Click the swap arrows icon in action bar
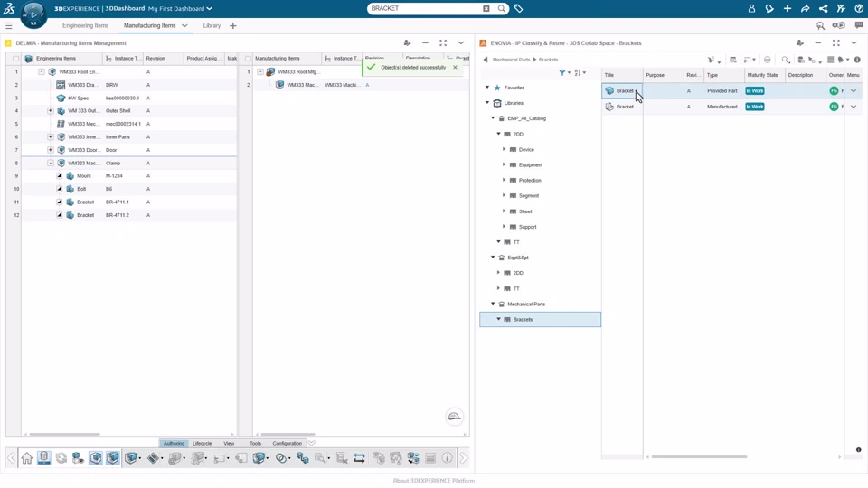Image resolution: width=868 pixels, height=488 pixels. pyautogui.click(x=359, y=458)
